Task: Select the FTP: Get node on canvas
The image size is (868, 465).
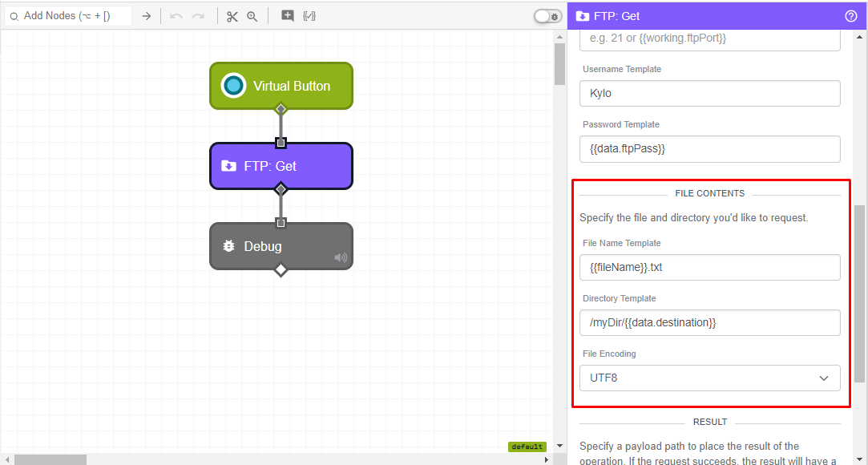Action: click(x=281, y=166)
